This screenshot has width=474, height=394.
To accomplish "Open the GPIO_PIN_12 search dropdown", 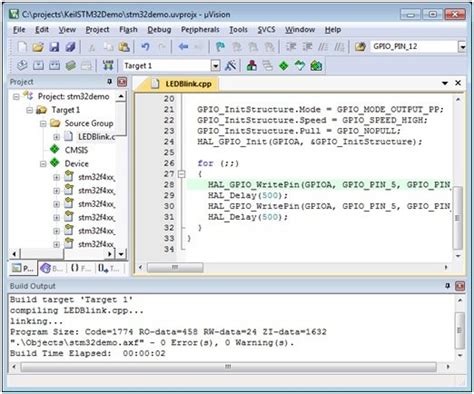I will (462, 47).
